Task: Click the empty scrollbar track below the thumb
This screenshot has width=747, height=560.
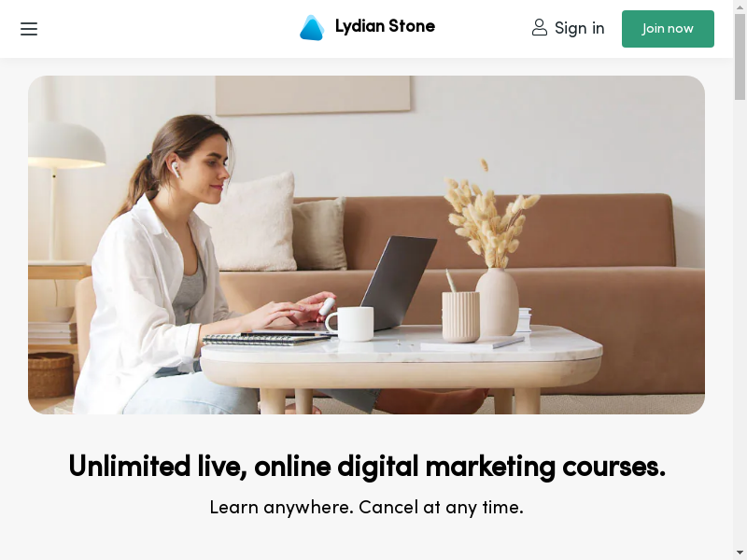Action: (740, 324)
